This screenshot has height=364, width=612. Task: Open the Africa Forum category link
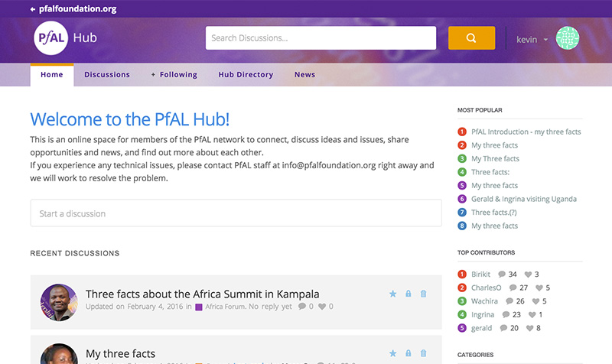coord(226,306)
